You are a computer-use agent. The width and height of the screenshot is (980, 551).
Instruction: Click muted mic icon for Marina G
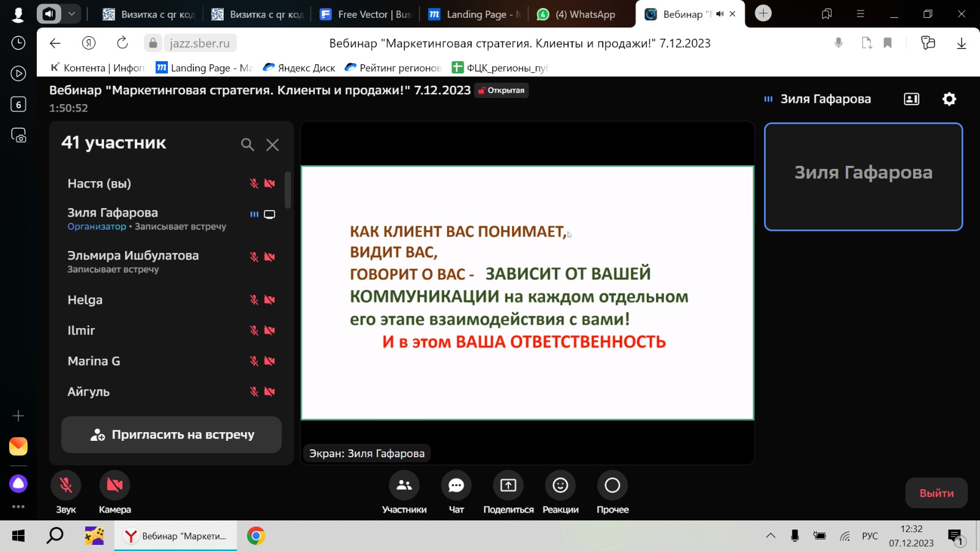254,361
